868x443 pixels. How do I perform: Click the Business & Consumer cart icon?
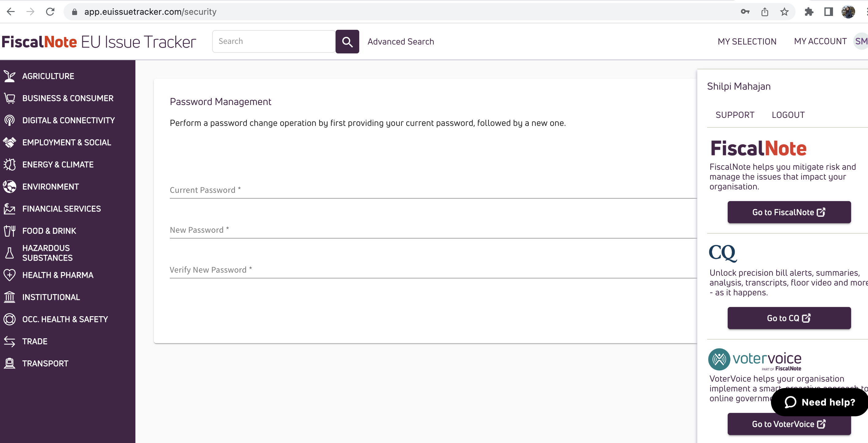point(10,98)
